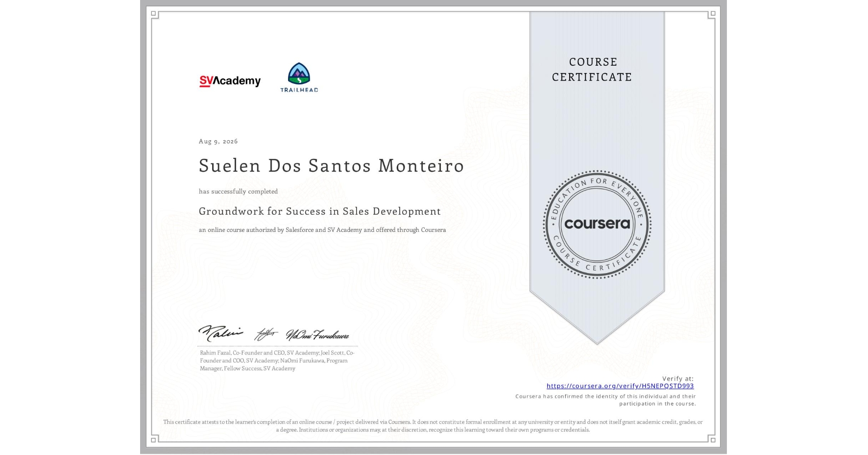Select the course title Groundwork for Success
The width and height of the screenshot is (868, 455).
pyautogui.click(x=319, y=211)
